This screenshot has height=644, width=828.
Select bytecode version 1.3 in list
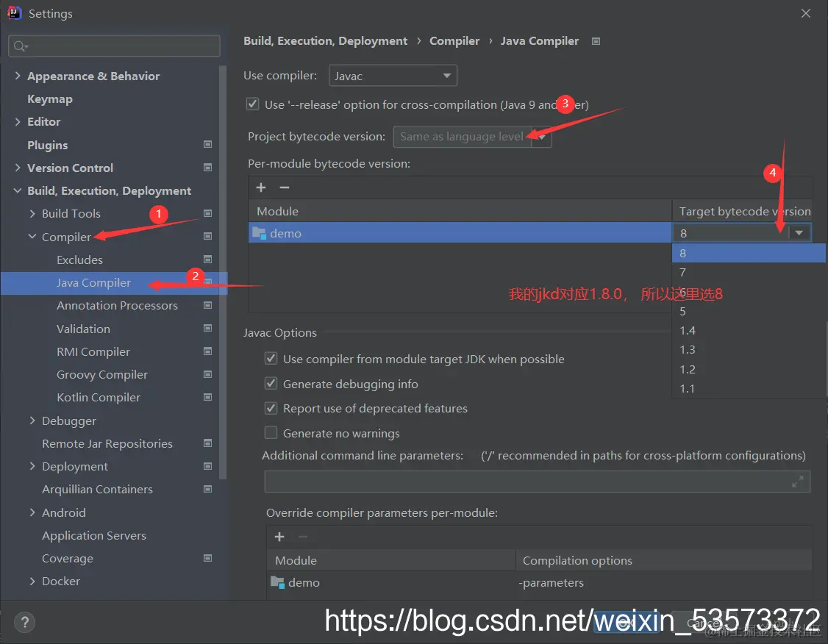[x=749, y=349]
